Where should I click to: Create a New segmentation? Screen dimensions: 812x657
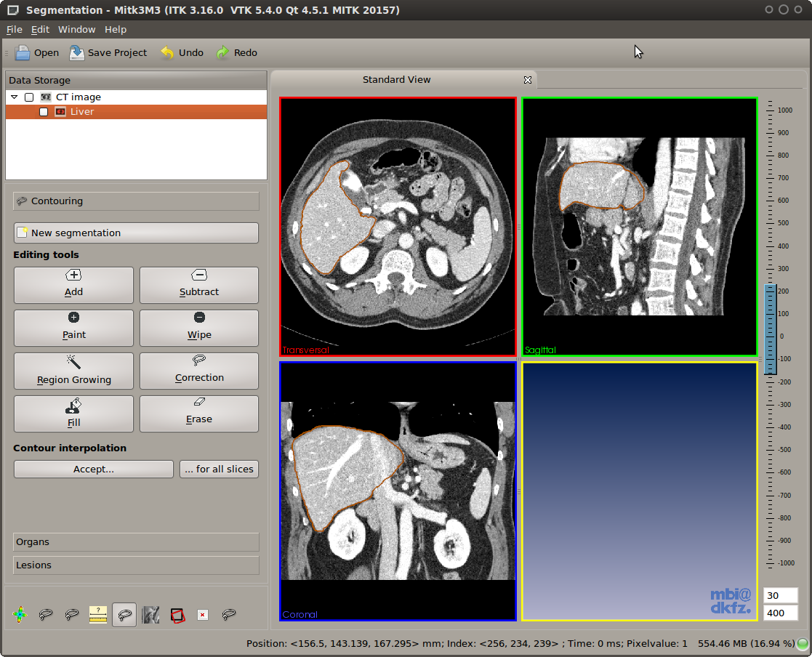pos(136,233)
